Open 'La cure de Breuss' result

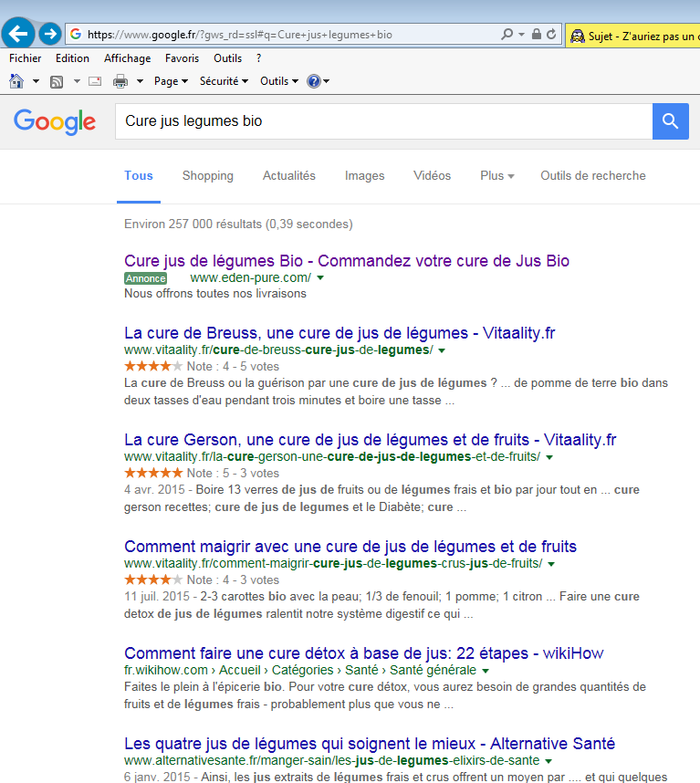click(x=340, y=332)
